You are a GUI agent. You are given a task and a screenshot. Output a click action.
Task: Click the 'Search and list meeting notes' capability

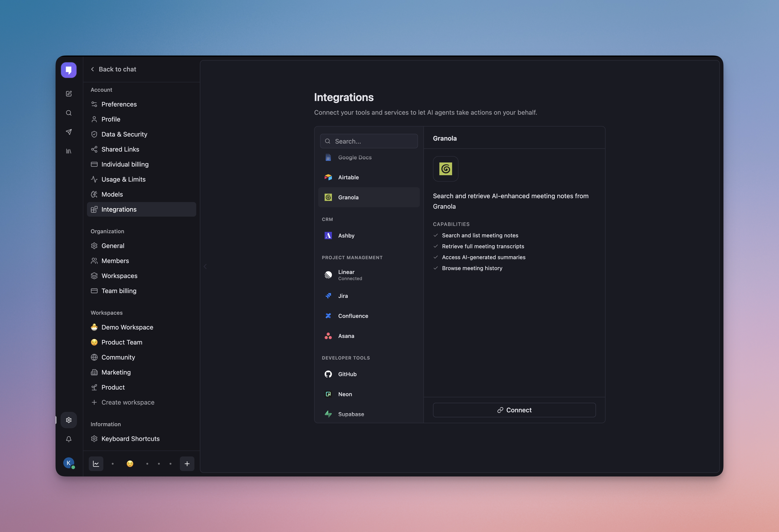480,236
